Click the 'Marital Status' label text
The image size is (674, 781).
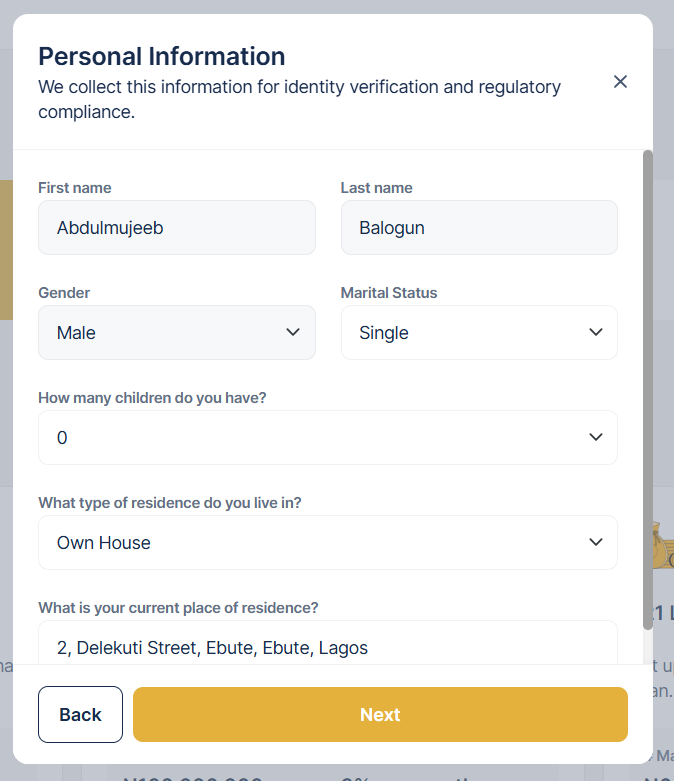(389, 293)
